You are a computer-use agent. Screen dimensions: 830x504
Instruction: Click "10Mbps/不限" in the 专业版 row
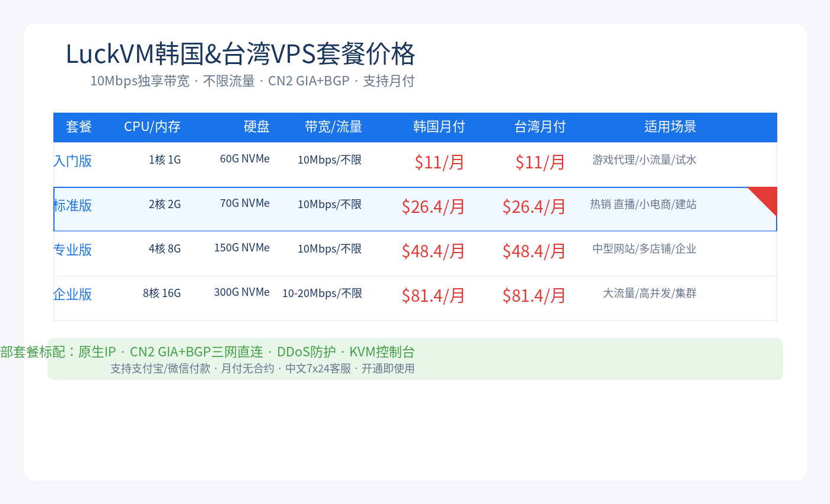tap(330, 248)
